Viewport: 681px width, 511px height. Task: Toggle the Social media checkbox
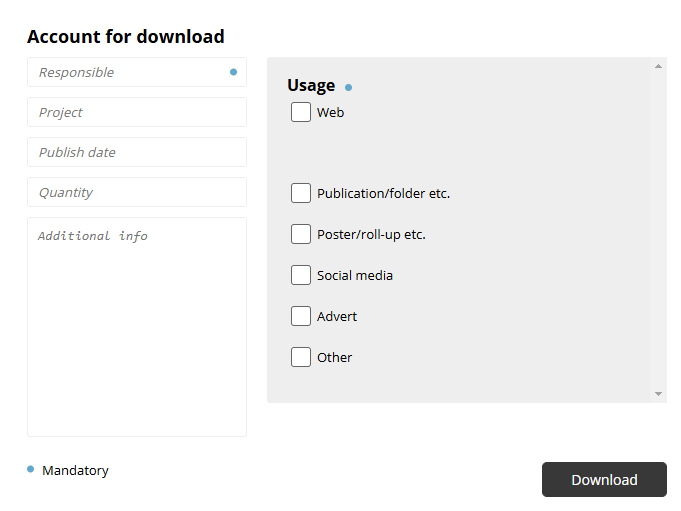pos(301,275)
